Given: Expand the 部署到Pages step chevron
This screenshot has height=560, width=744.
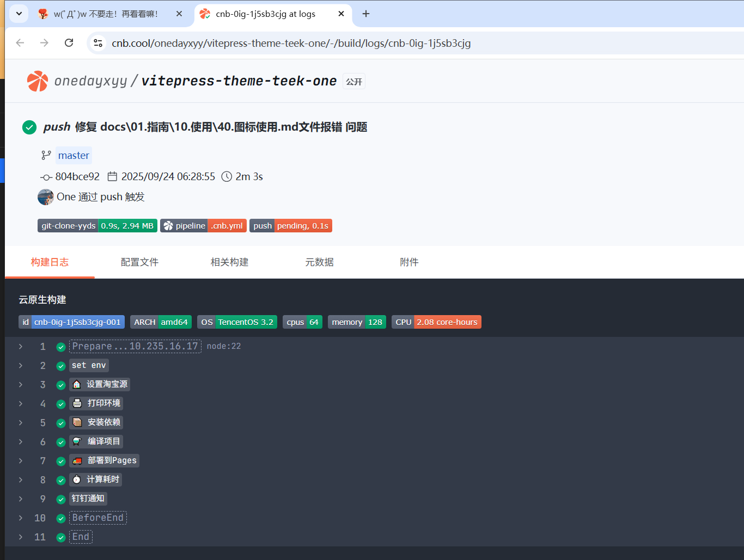Looking at the screenshot, I should coord(21,461).
